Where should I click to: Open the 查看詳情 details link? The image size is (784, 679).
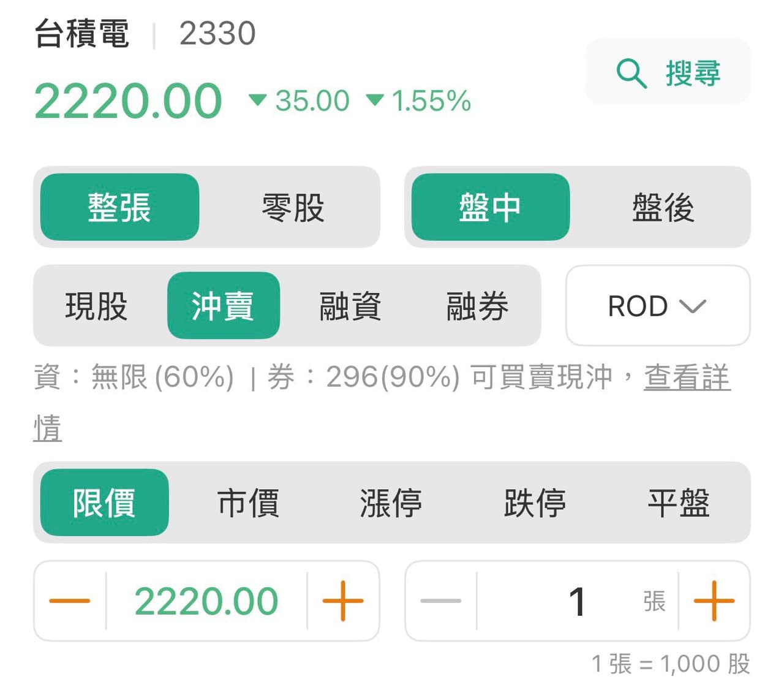point(687,377)
